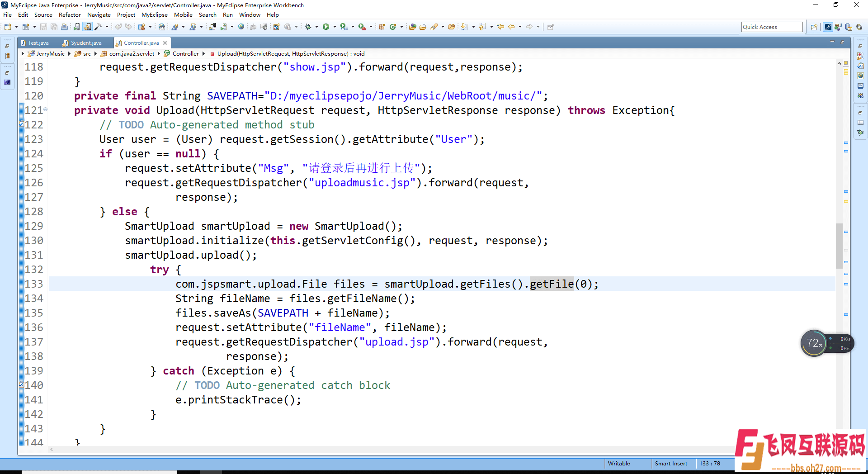Click the Undo arrow toolbar icon
Screen dimensions: 868x474
click(x=118, y=27)
